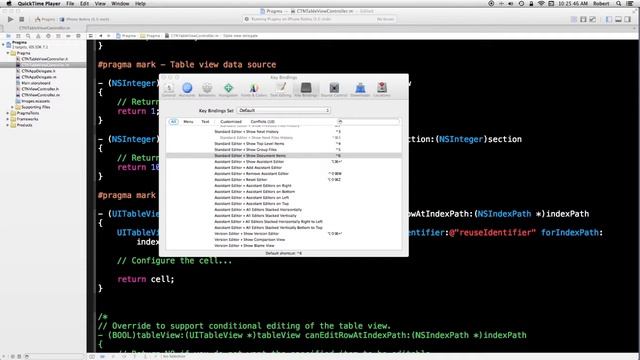Open Text Editing preferences pane

[x=281, y=90]
